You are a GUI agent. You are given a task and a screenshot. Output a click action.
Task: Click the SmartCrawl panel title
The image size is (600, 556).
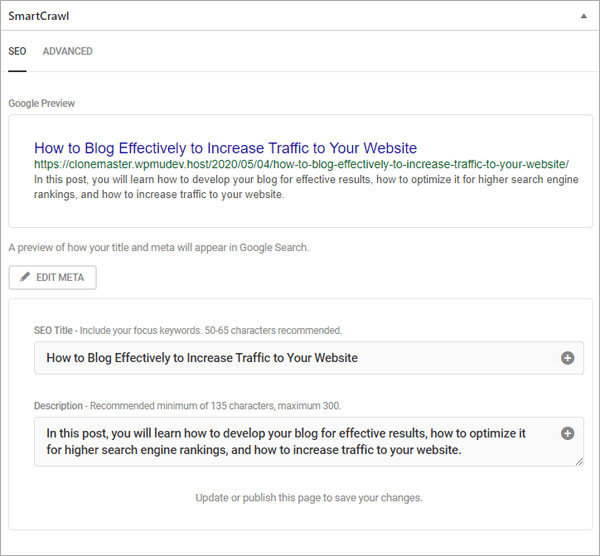[39, 16]
